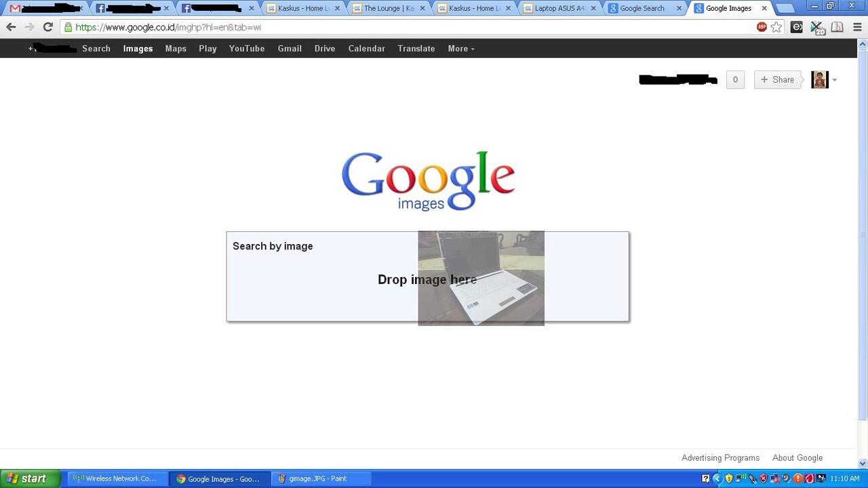
Task: Click the Adblock Plus ABP icon
Action: (x=762, y=27)
